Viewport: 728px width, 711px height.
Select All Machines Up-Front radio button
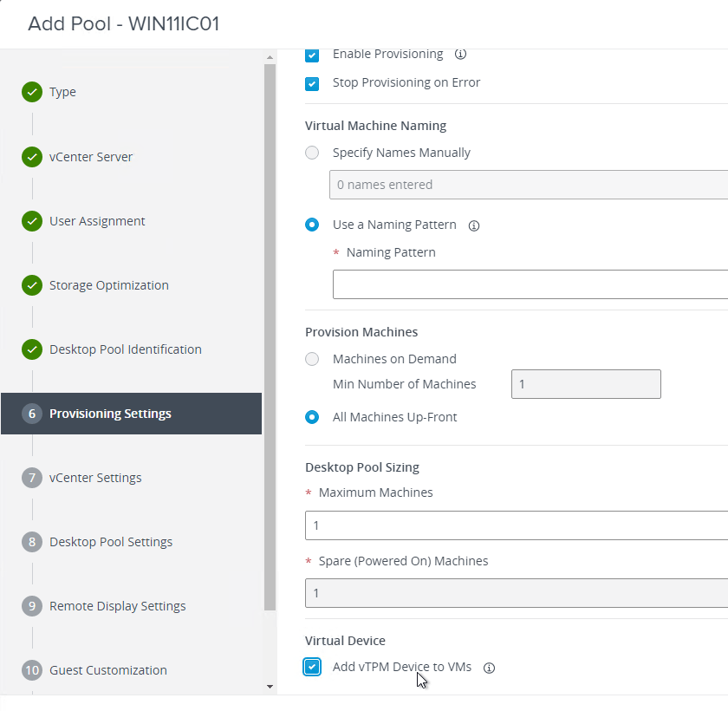click(x=312, y=417)
